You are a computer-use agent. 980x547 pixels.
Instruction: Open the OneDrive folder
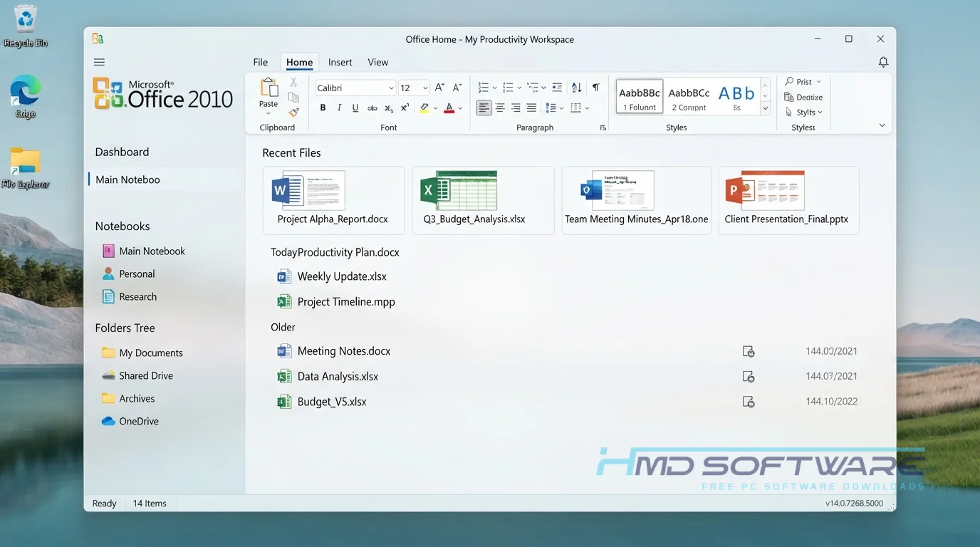tap(130, 422)
